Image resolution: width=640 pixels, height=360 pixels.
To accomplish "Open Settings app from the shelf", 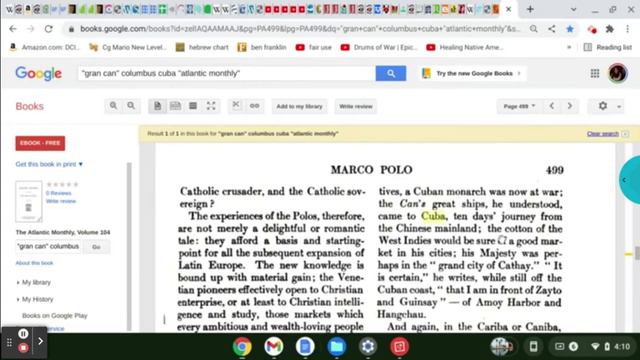I will [x=368, y=347].
